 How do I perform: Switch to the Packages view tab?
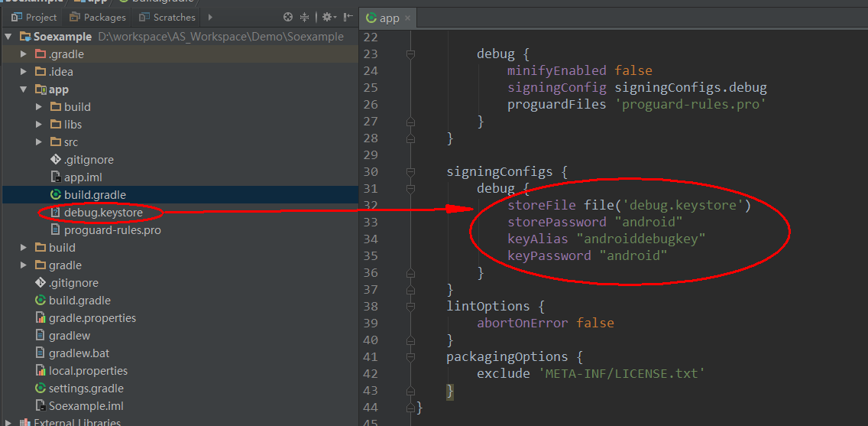(x=97, y=17)
